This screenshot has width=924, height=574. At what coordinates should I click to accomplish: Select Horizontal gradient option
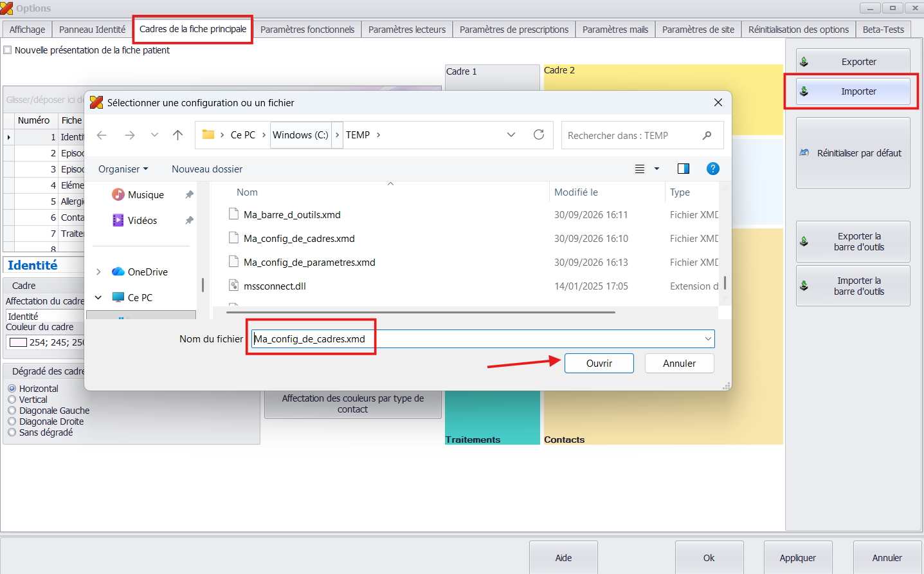click(x=12, y=389)
